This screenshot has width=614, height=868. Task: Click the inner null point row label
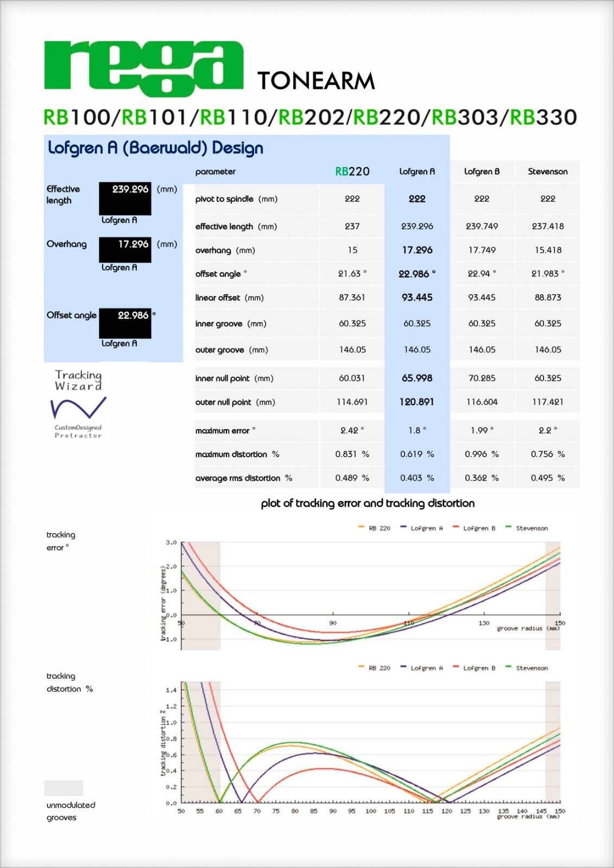[x=235, y=379]
